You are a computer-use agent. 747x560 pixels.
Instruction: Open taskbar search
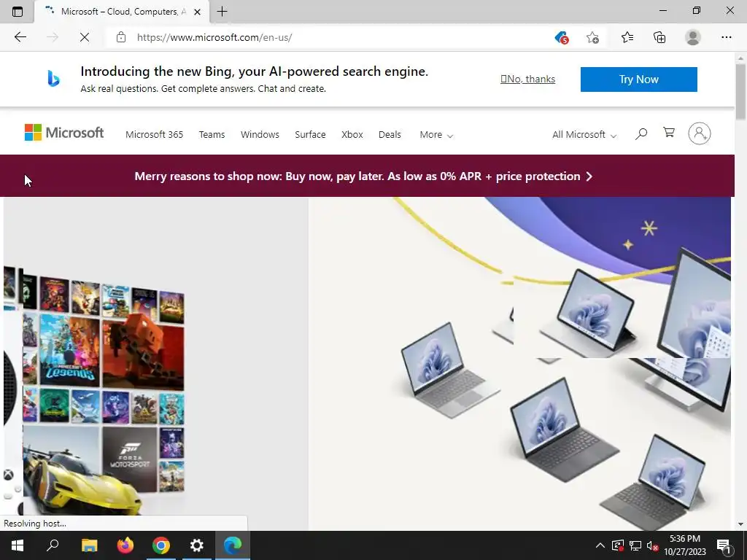pos(53,545)
